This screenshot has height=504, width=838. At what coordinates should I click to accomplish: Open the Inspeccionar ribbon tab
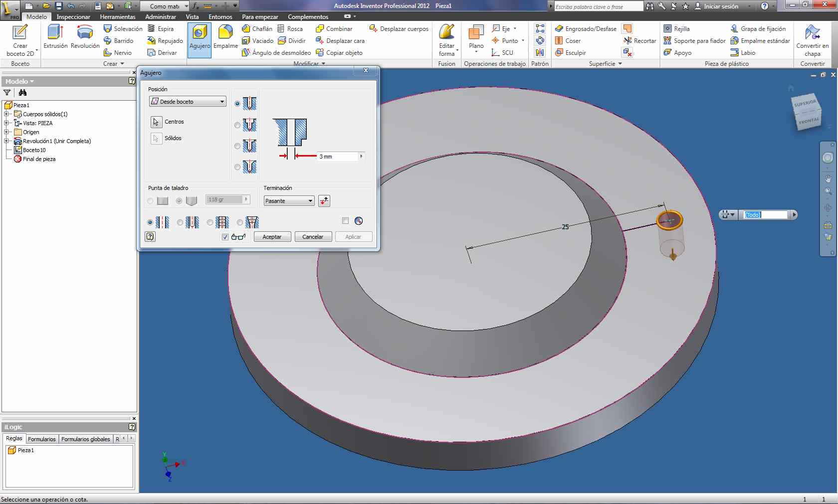click(73, 17)
